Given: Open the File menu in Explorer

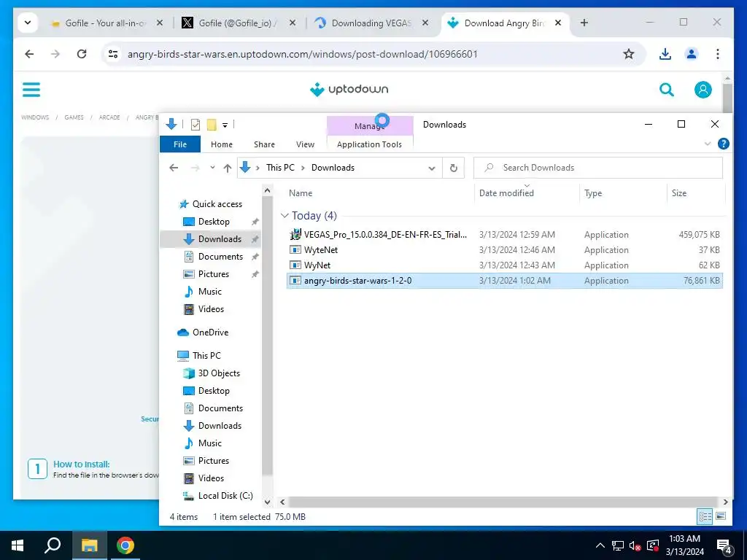Looking at the screenshot, I should tap(180, 144).
